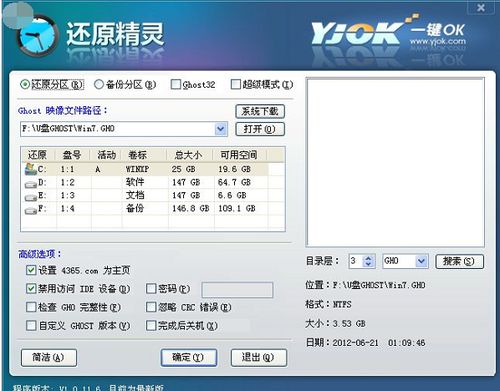Viewport: 500px width, 391px height.
Task: Enable 完成后关机 checkbox
Action: pos(151,325)
